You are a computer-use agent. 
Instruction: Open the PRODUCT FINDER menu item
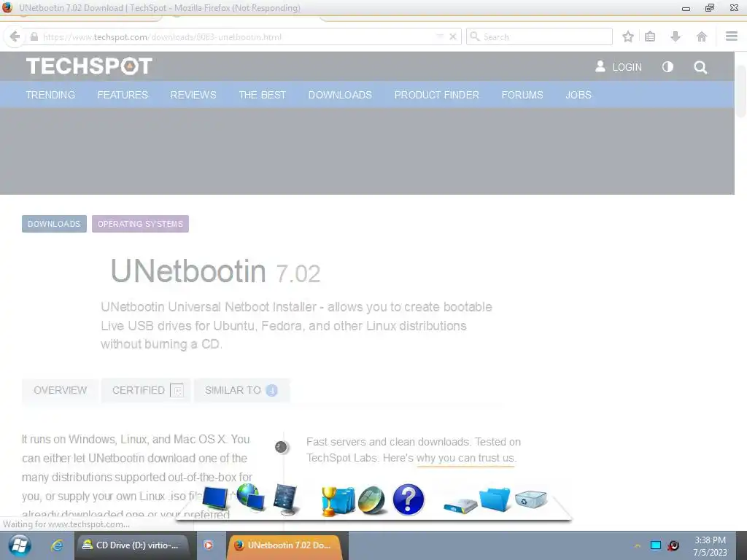tap(436, 95)
